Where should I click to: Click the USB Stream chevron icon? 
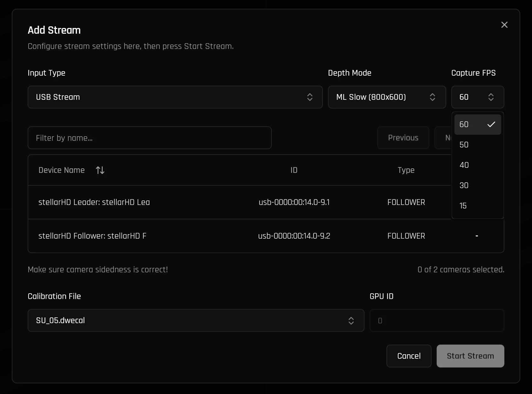coord(310,97)
